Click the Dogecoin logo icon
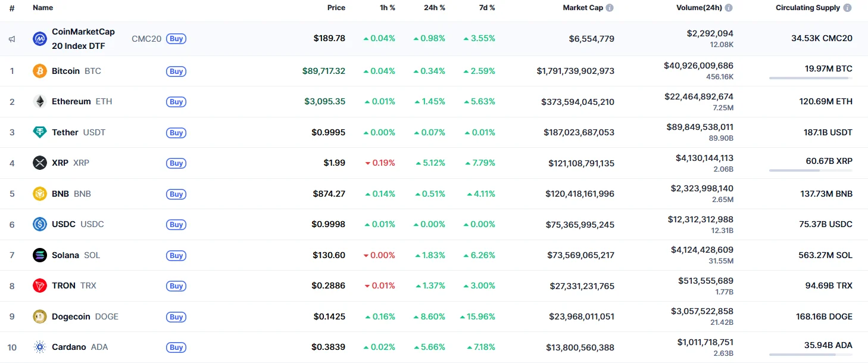 (x=40, y=317)
